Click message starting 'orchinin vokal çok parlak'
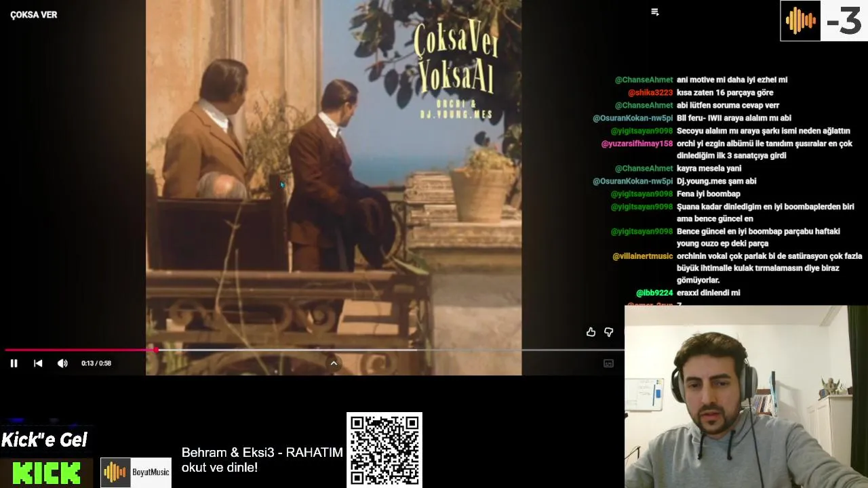The image size is (868, 488). (770, 268)
